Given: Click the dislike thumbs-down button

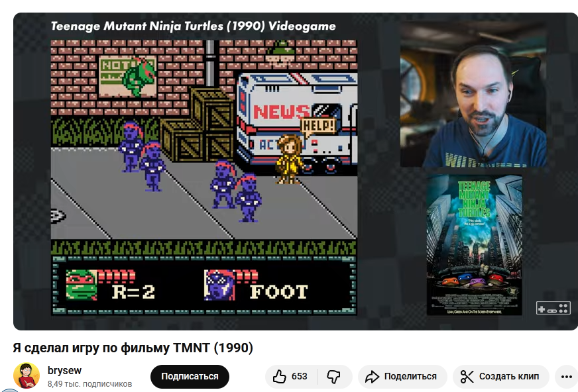Looking at the screenshot, I should (x=334, y=377).
